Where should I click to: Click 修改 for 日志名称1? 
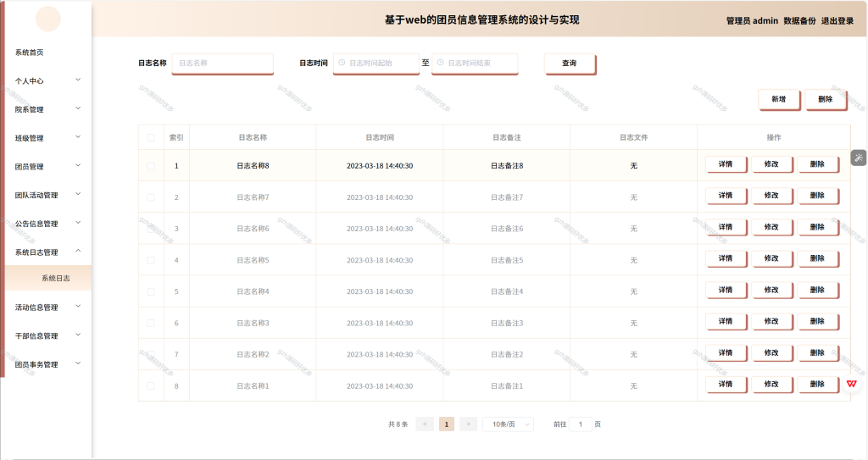771,384
